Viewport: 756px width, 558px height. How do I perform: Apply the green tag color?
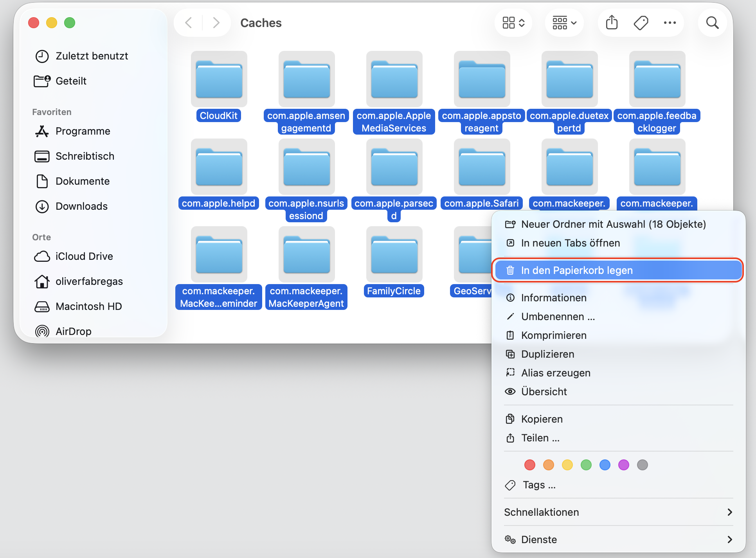[x=586, y=465]
